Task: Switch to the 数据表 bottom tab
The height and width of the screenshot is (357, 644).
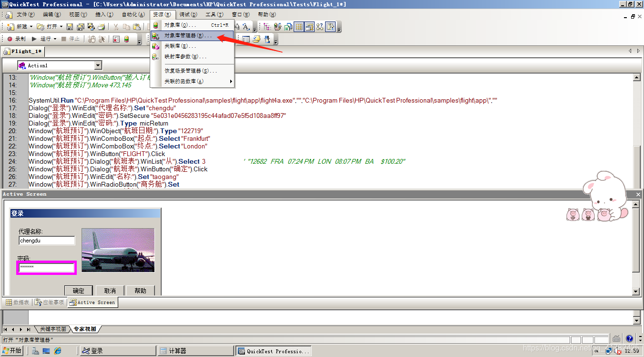Action: 18,302
